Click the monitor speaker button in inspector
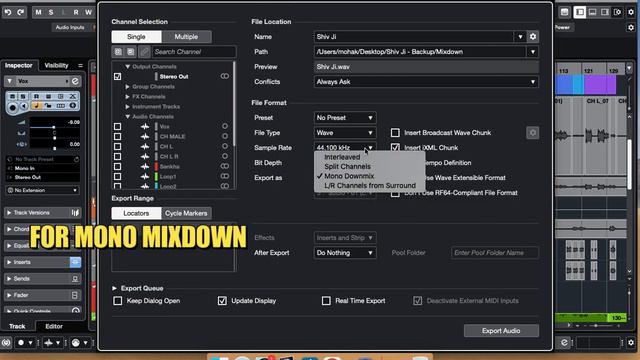 coord(24,106)
